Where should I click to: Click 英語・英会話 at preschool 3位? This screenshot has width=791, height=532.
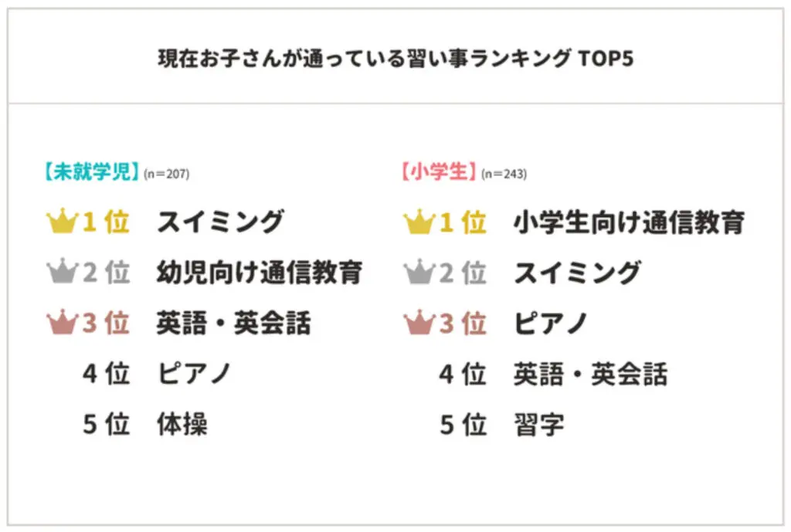[233, 324]
